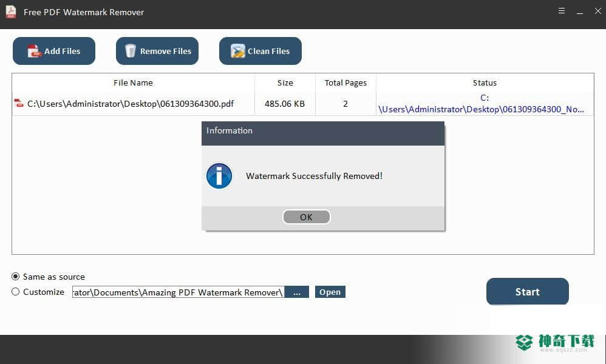Click the Watermark Successfully Removed message
This screenshot has width=606, height=364.
point(314,176)
